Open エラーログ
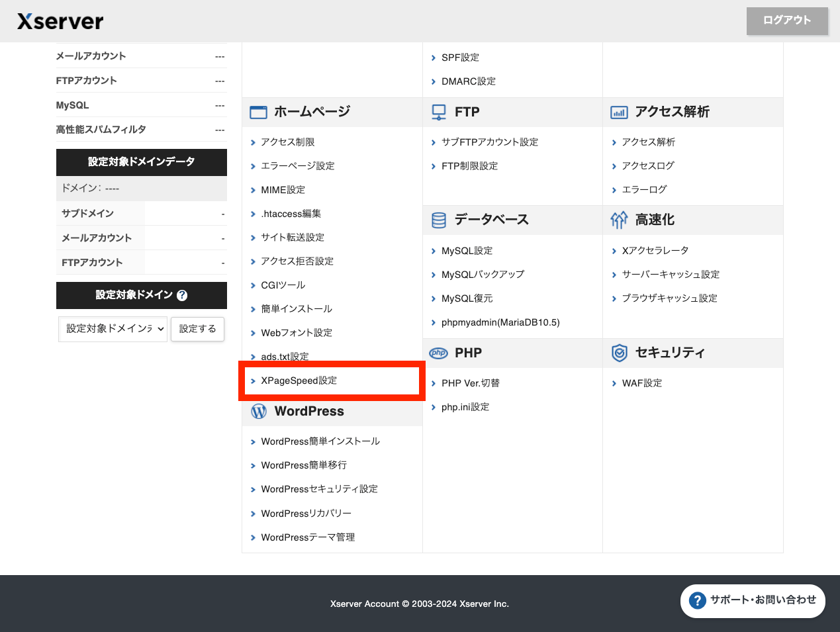This screenshot has width=840, height=632. (645, 190)
